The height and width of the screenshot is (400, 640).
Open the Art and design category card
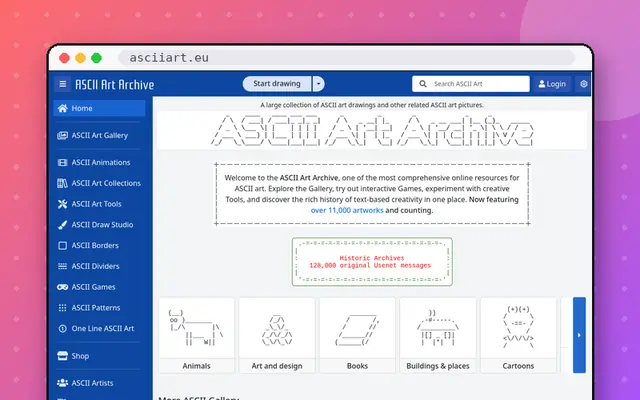[277, 335]
